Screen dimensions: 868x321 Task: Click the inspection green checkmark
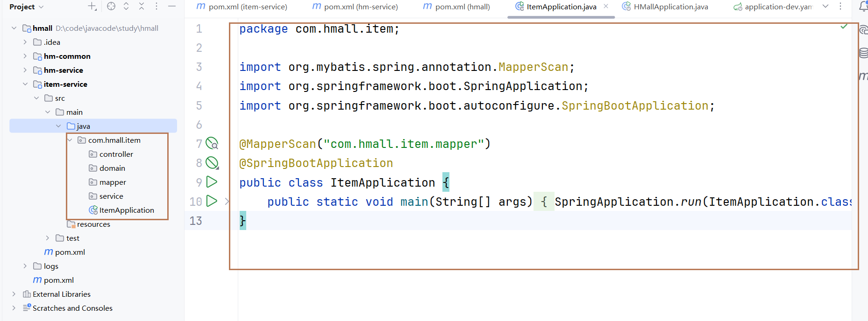(x=844, y=27)
